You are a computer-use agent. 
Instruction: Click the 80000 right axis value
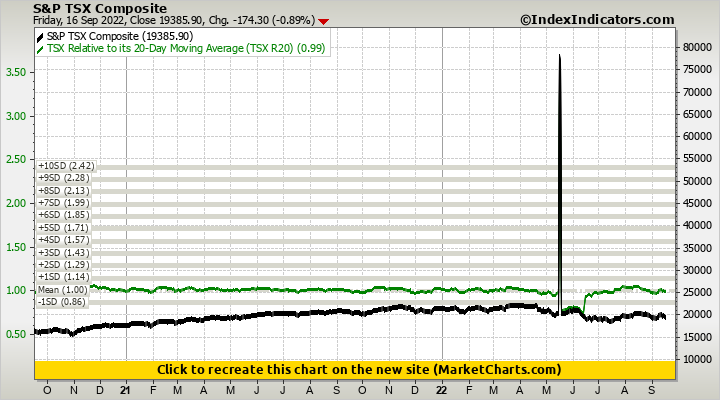coord(697,47)
